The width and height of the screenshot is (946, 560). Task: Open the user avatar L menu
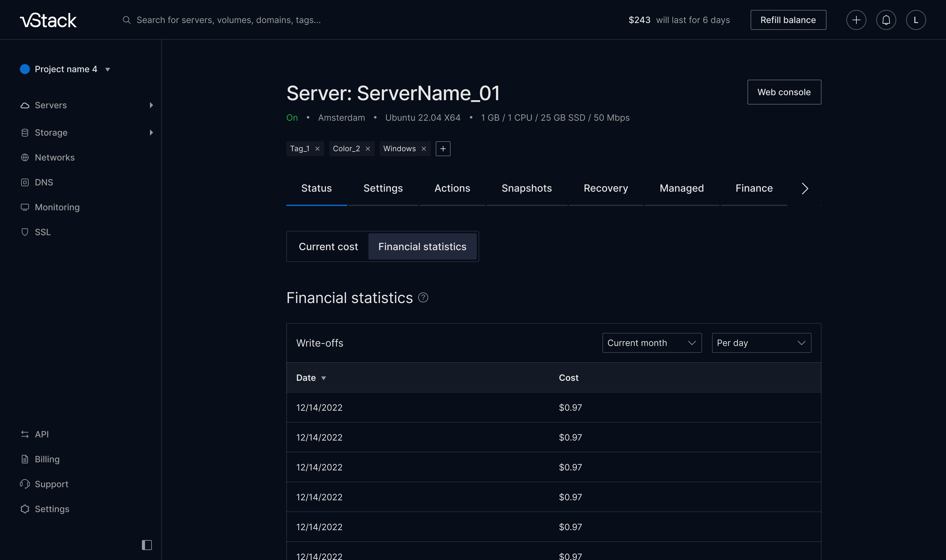(x=916, y=20)
